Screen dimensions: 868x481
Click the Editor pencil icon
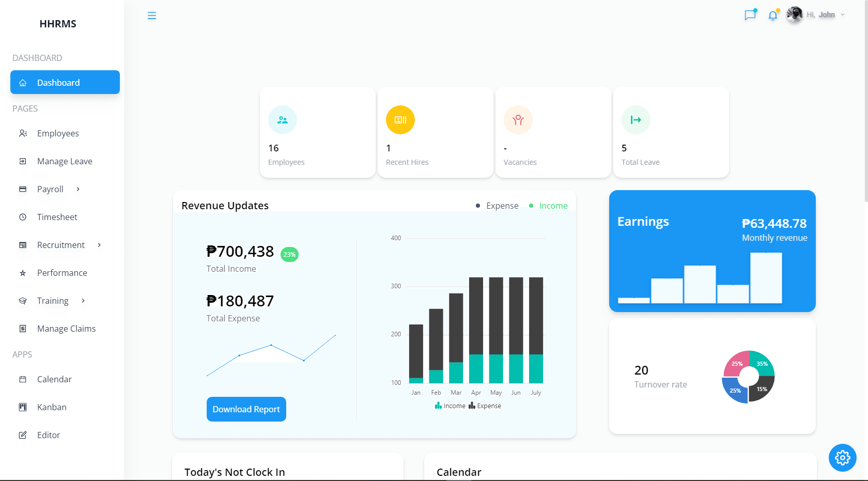pyautogui.click(x=23, y=435)
